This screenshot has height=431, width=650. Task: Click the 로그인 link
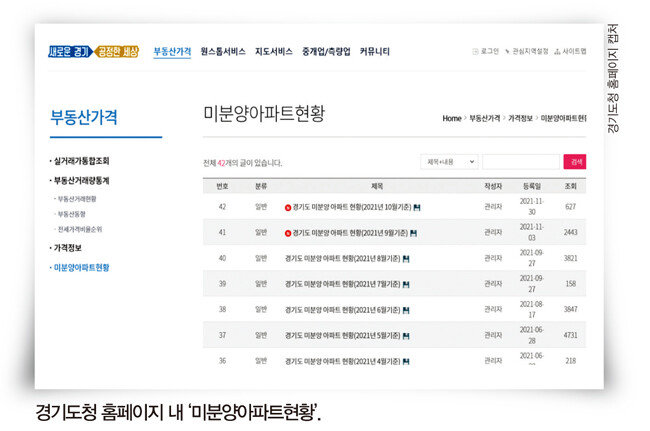(489, 51)
